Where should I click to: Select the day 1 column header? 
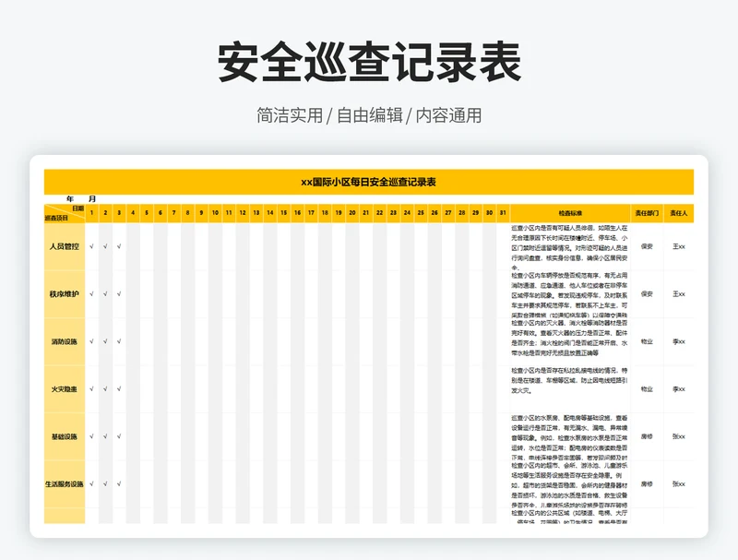[x=91, y=213]
